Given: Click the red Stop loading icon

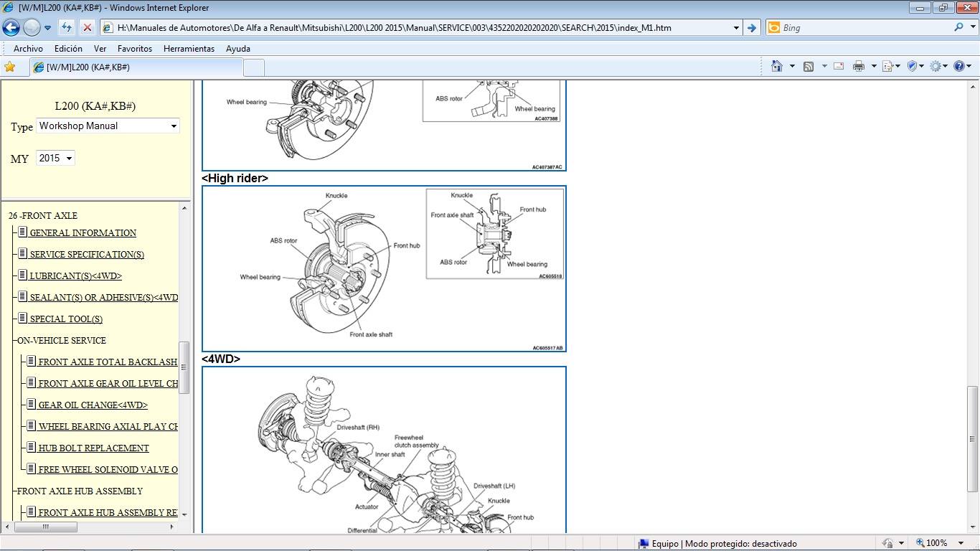Looking at the screenshot, I should (x=87, y=28).
